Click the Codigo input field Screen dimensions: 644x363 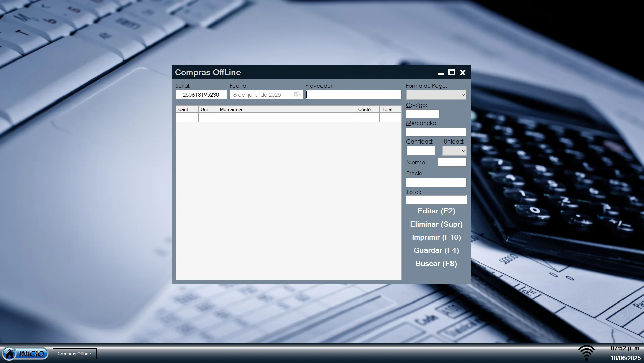coord(423,114)
